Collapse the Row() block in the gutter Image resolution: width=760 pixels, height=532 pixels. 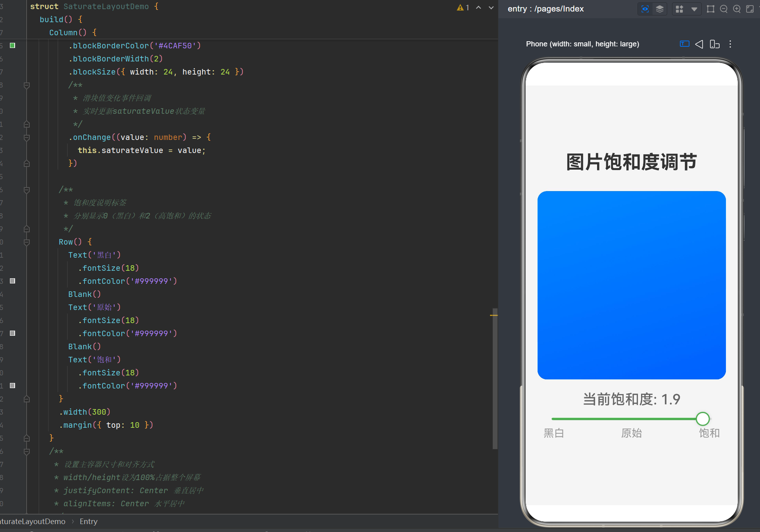pos(27,242)
